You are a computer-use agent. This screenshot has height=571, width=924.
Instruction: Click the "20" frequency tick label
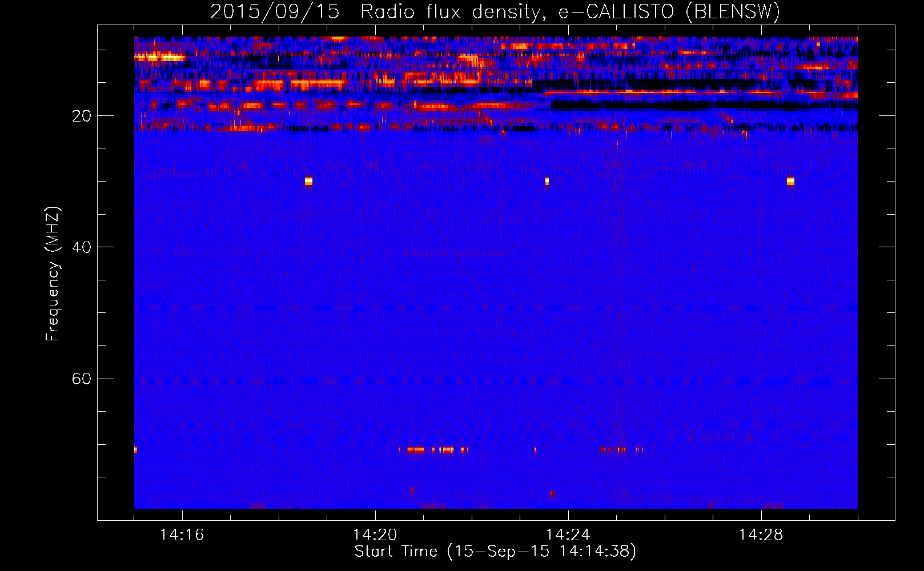[82, 116]
